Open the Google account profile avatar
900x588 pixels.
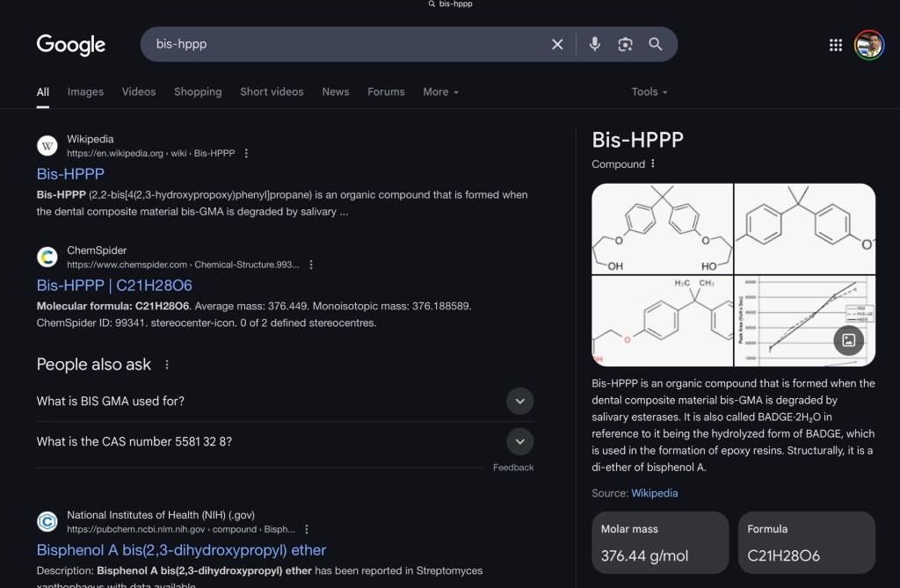click(x=868, y=45)
